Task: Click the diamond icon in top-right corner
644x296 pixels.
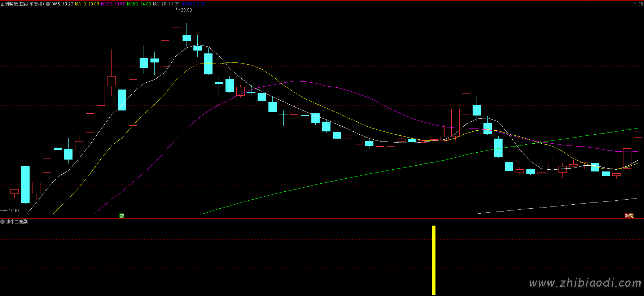Action: [x=634, y=4]
